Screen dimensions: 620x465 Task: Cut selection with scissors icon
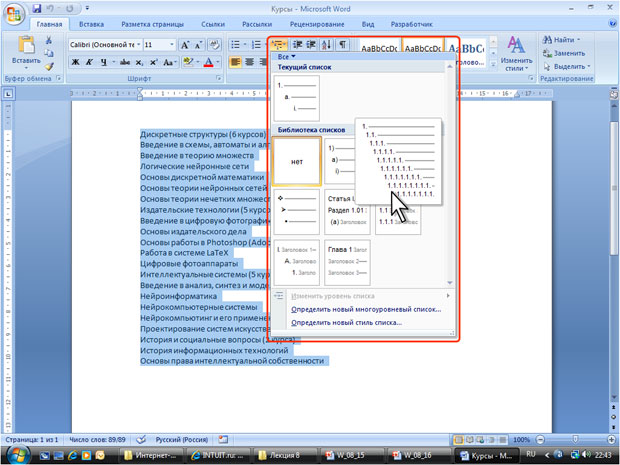coord(49,40)
